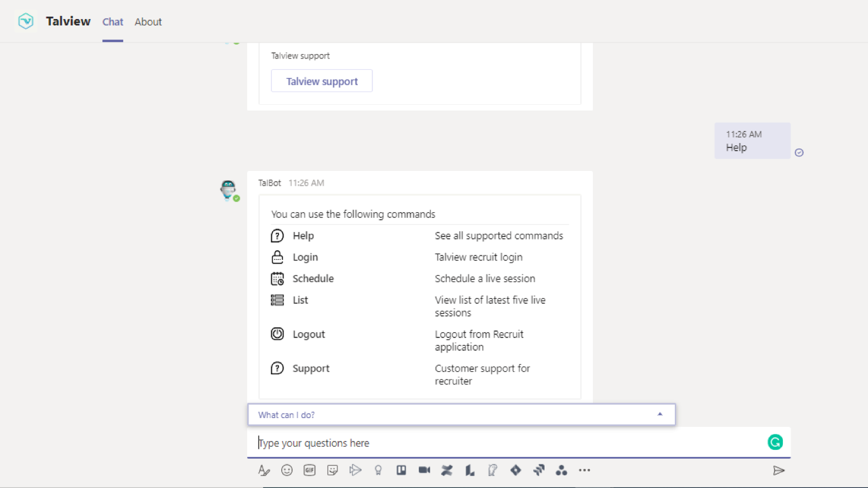Expand the What can I do? suggestions
This screenshot has width=868, height=488.
(x=461, y=415)
